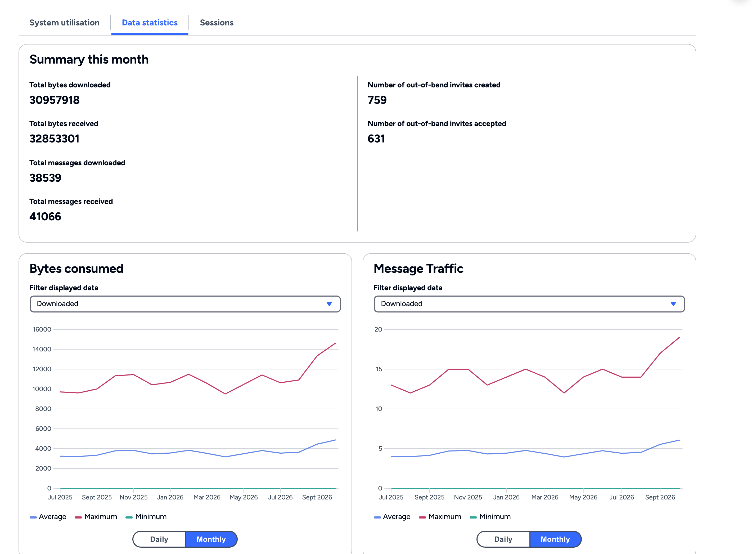Switch Message Traffic chart to Daily
This screenshot has height=554, width=756.
[x=503, y=539]
